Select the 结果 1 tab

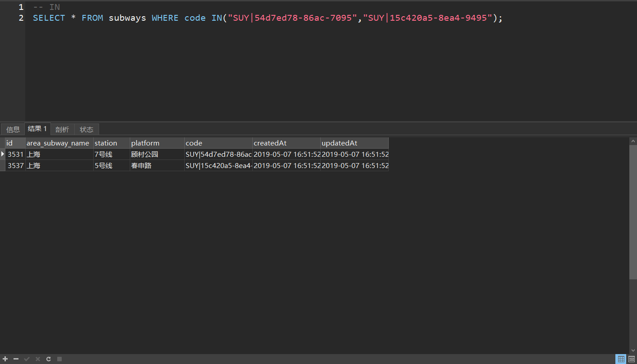click(37, 129)
